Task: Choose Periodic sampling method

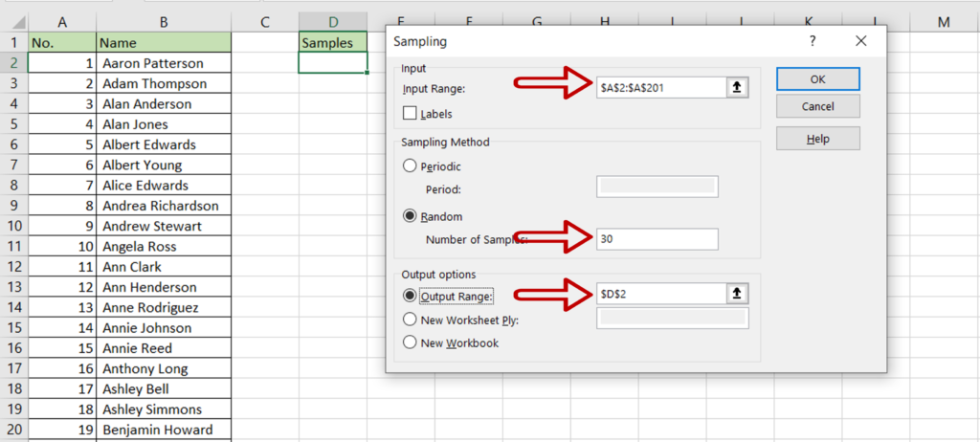Action: [410, 166]
